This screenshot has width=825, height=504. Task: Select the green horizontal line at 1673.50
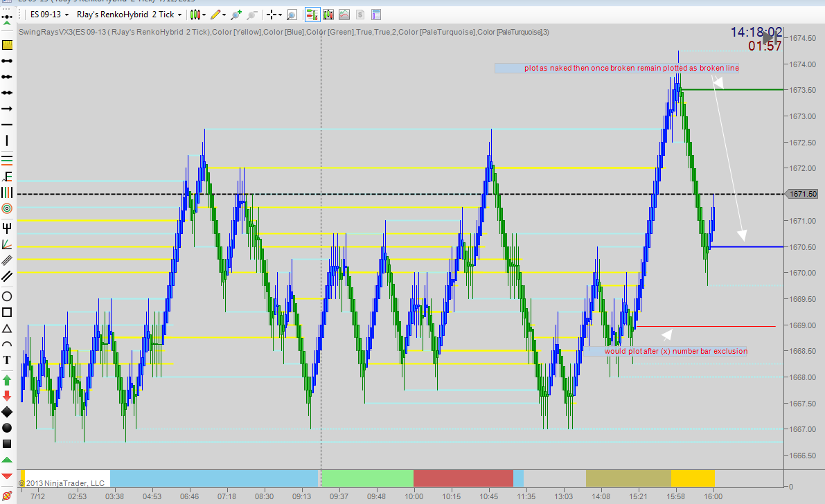tap(732, 90)
